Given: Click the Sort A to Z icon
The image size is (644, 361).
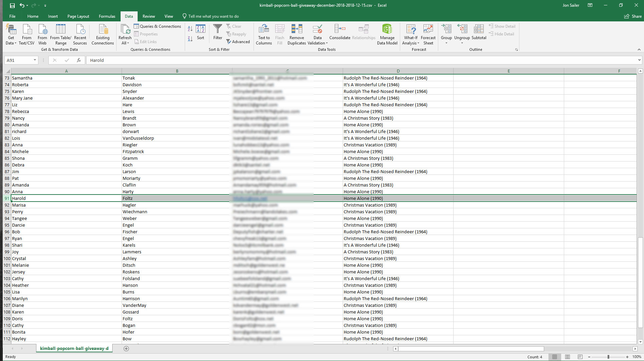Looking at the screenshot, I should (190, 29).
